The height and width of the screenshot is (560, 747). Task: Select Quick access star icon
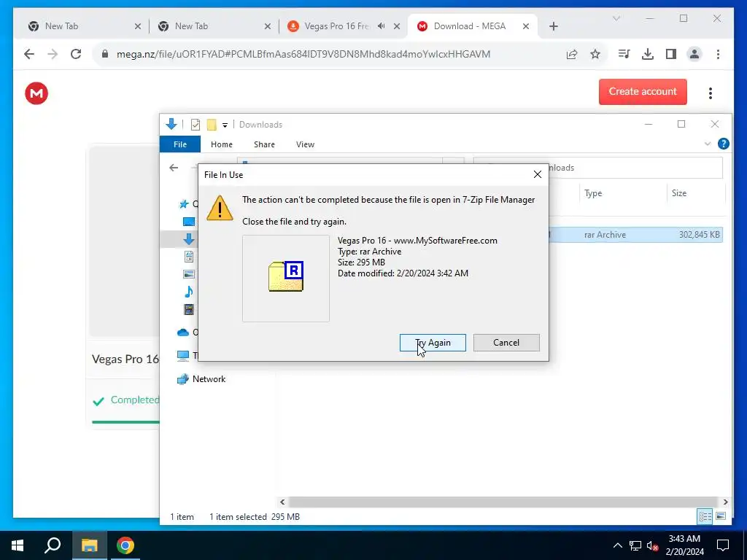(x=183, y=204)
